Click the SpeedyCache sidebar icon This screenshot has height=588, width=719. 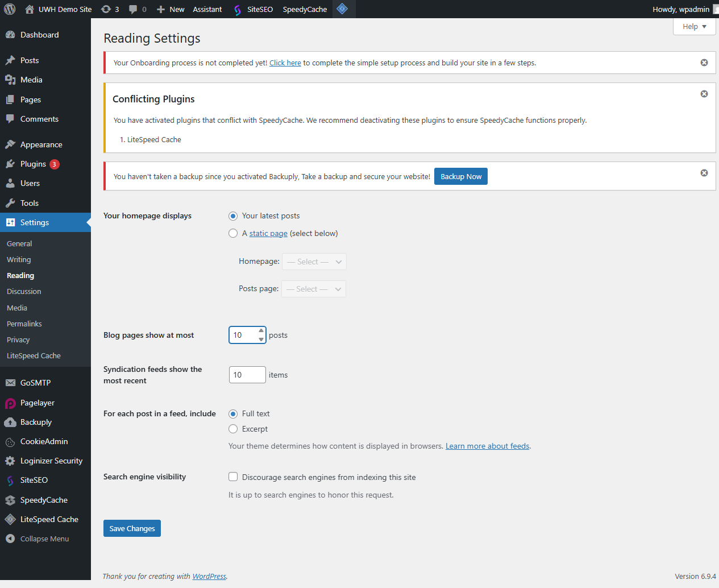point(10,500)
